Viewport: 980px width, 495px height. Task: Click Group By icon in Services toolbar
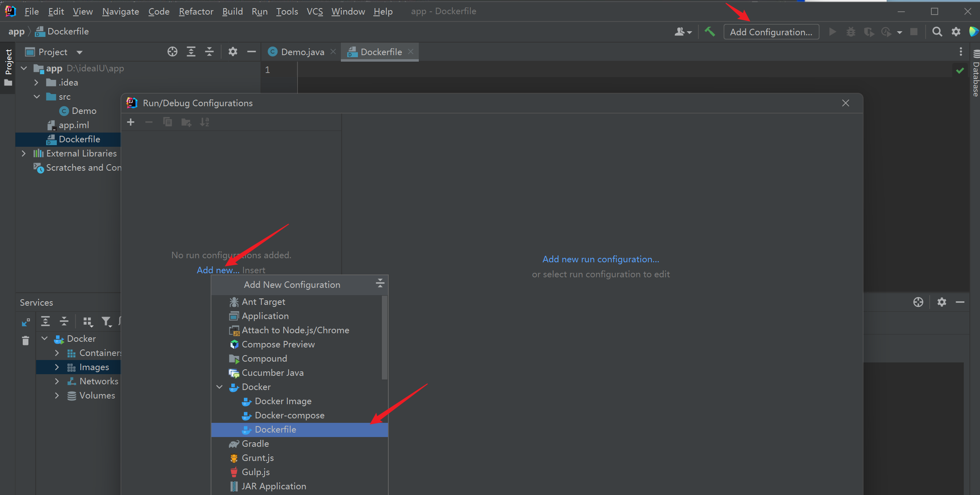(x=88, y=322)
